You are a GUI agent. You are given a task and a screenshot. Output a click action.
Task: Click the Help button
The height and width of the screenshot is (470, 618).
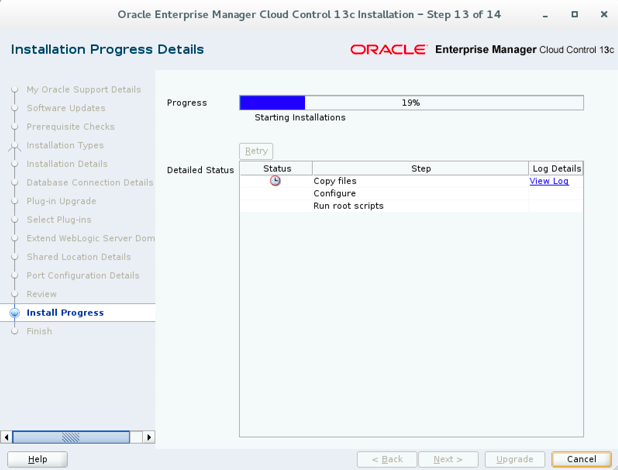37,459
